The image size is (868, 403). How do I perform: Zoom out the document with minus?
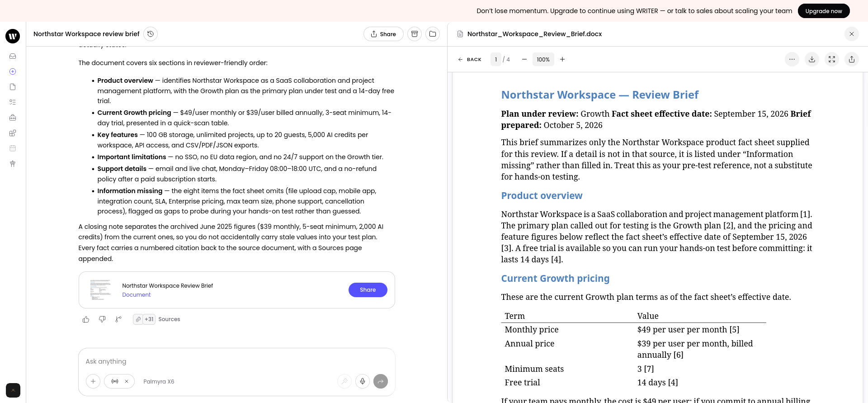click(524, 59)
